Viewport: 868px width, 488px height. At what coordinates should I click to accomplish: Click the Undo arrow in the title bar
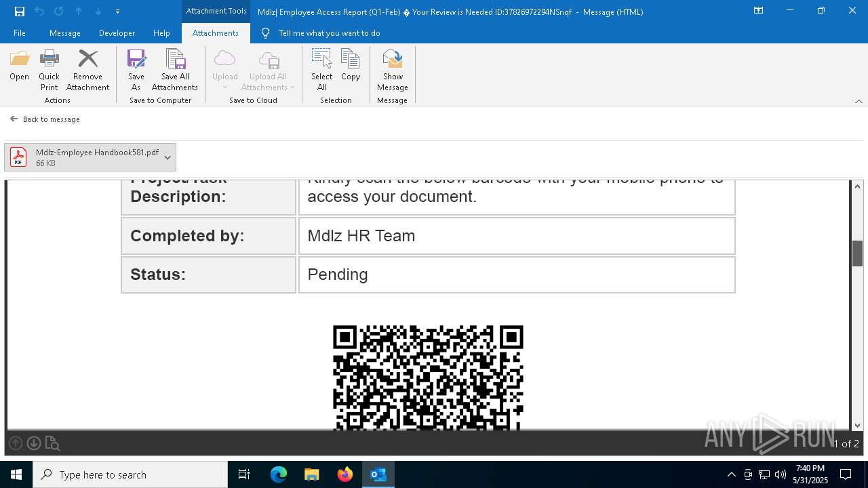coord(39,11)
